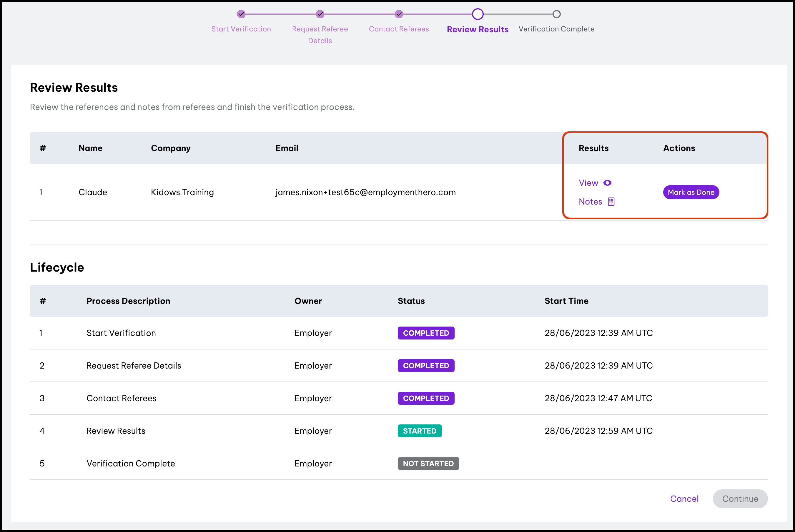Click the referee email address cell

tap(365, 193)
